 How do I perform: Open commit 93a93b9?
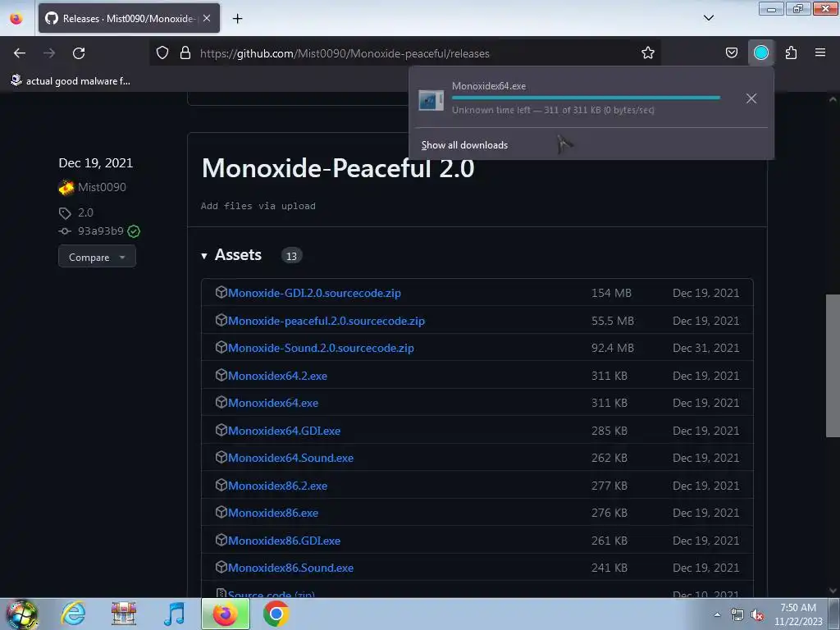pyautogui.click(x=101, y=231)
